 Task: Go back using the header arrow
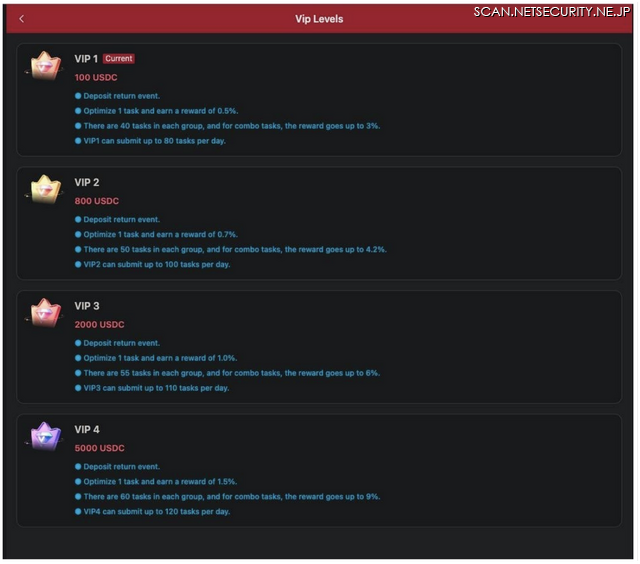22,19
